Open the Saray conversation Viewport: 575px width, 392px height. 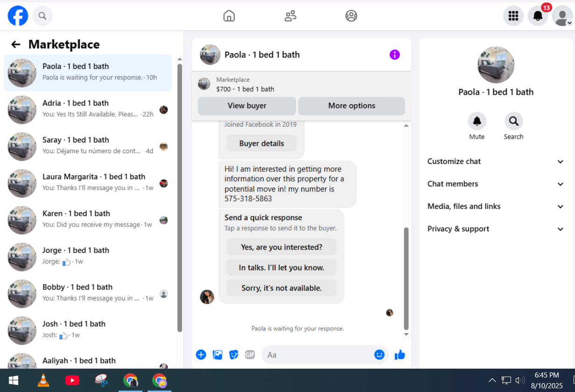click(x=88, y=147)
